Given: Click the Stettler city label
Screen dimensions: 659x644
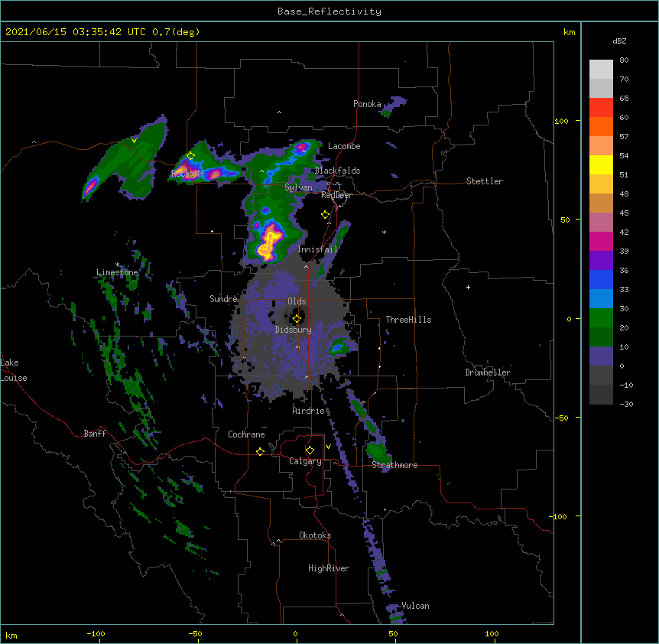Looking at the screenshot, I should tap(485, 181).
